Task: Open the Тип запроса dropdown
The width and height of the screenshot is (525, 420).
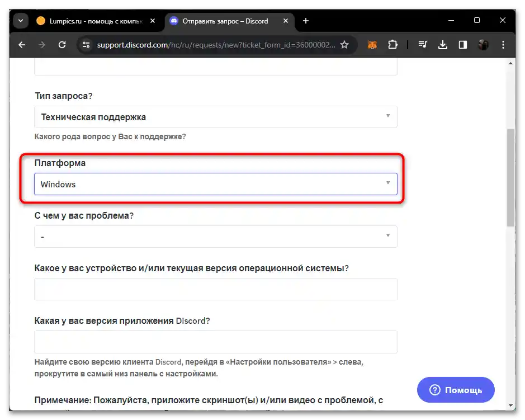Action: [215, 117]
